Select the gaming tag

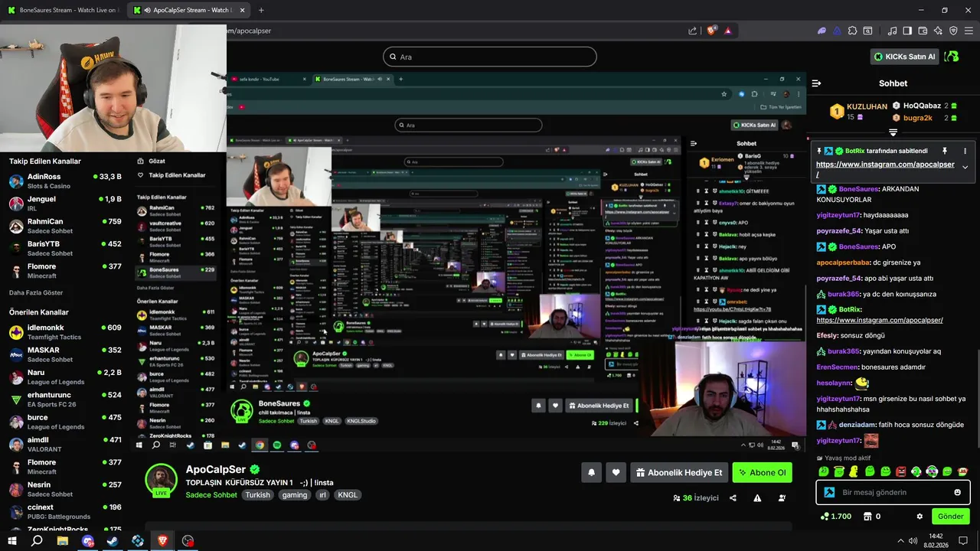[294, 495]
